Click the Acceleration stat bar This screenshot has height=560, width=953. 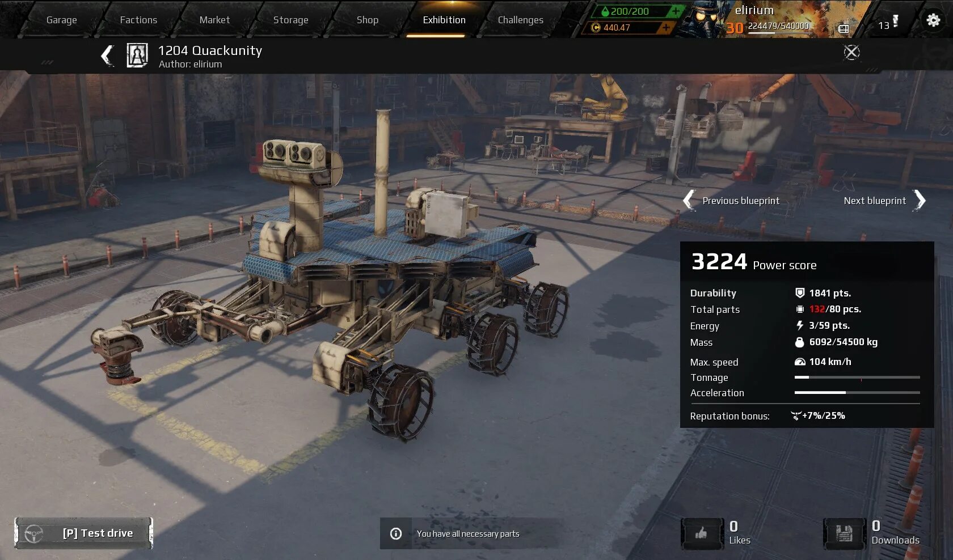pos(857,392)
